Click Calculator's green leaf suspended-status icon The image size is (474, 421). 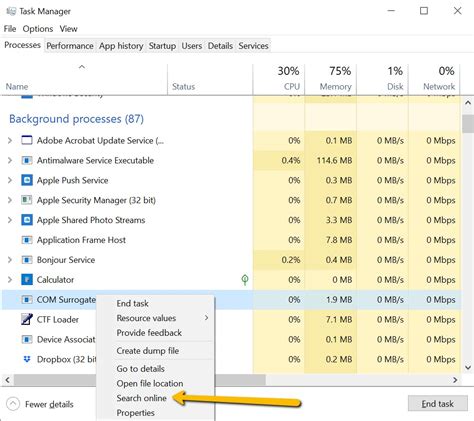point(245,280)
